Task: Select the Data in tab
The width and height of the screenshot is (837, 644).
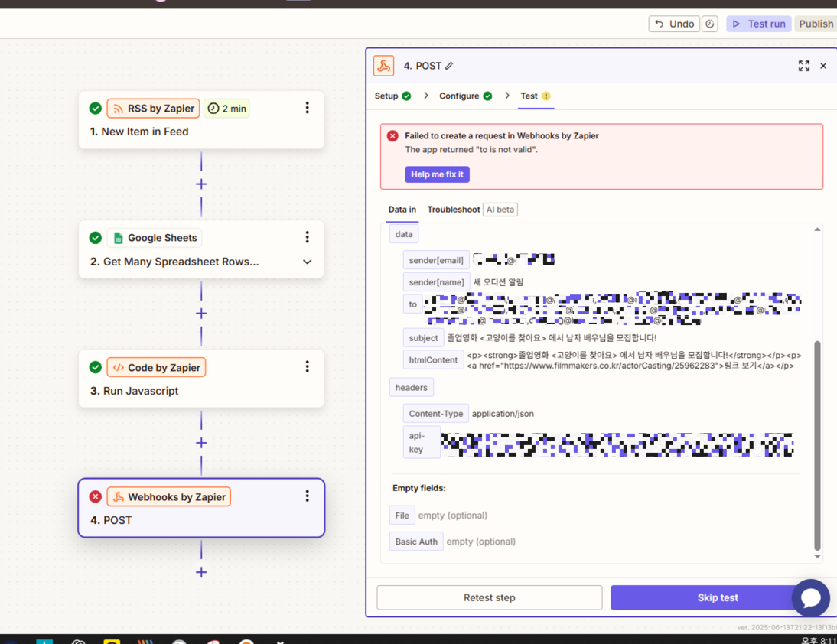Action: (x=402, y=209)
